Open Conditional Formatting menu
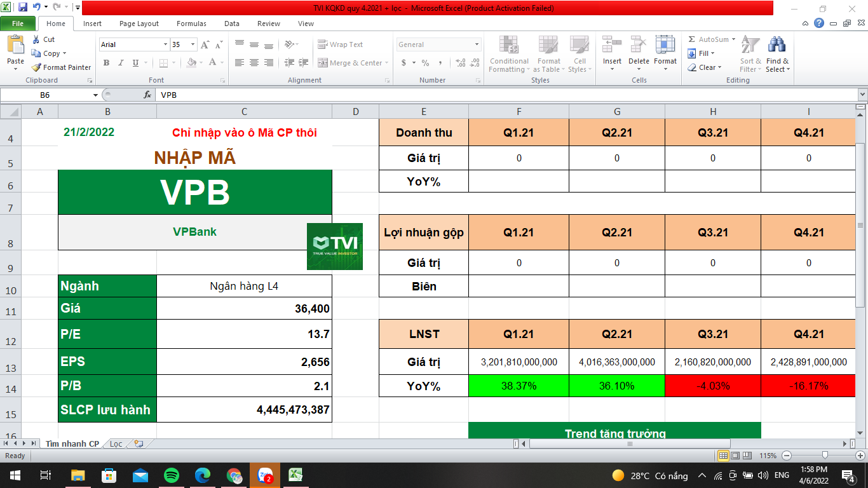 tap(508, 55)
